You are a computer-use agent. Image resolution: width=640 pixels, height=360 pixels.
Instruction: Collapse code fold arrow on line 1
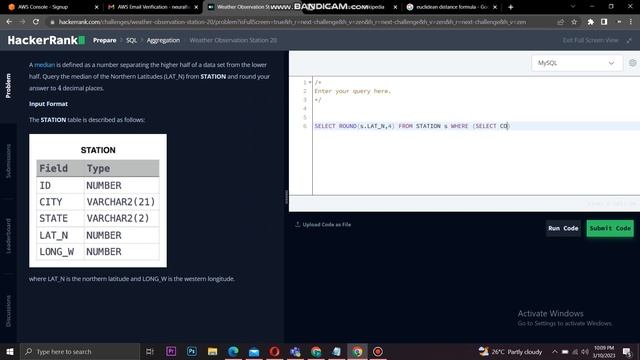tap(310, 82)
